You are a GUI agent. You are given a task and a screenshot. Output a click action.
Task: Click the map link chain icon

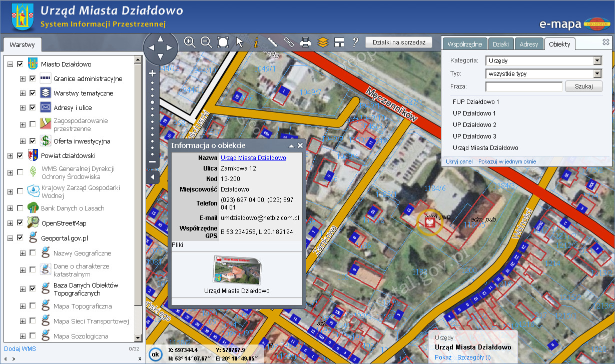tap(289, 42)
